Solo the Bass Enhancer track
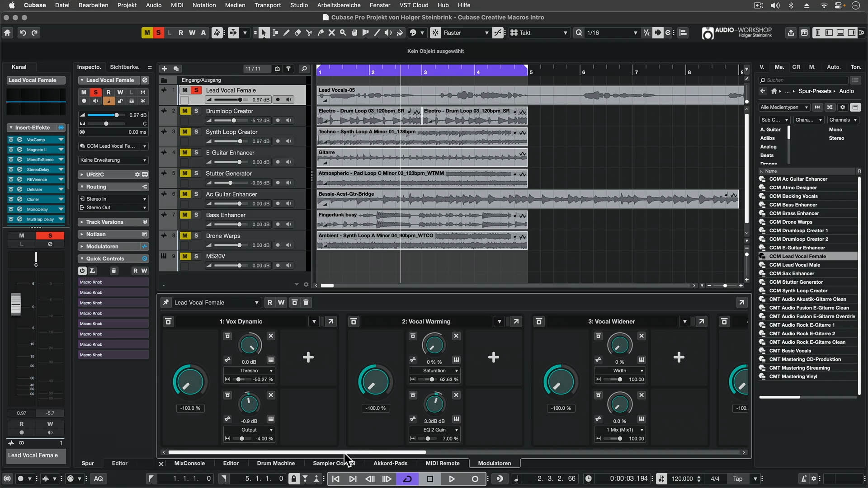Image resolution: width=868 pixels, height=488 pixels. (x=196, y=215)
